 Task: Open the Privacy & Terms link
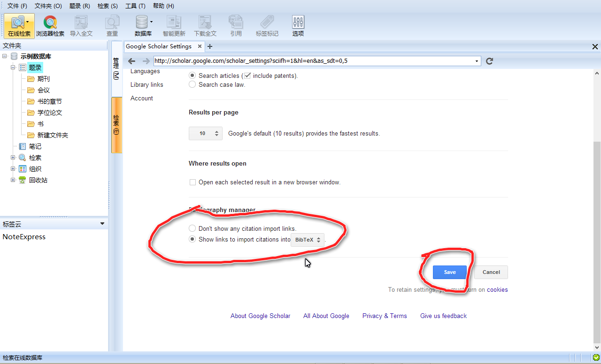[385, 316]
